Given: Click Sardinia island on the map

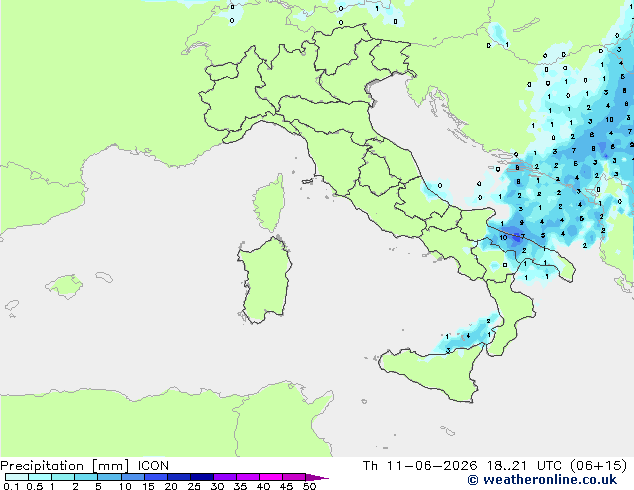Looking at the screenshot, I should (x=265, y=281).
